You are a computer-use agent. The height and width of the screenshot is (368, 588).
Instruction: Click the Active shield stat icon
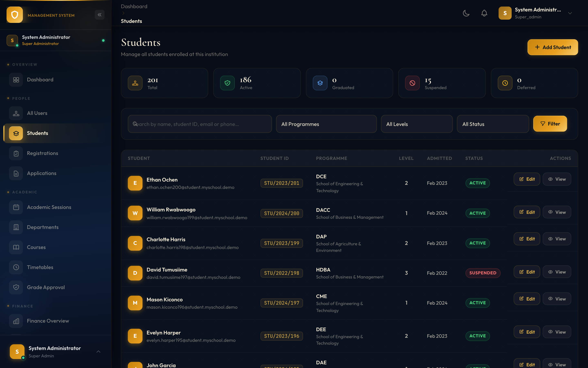tap(227, 83)
